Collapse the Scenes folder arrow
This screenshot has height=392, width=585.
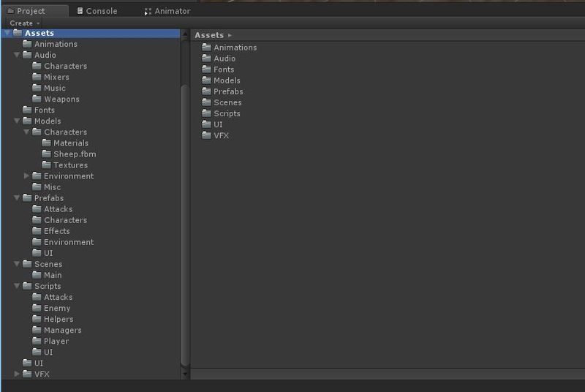(x=17, y=264)
